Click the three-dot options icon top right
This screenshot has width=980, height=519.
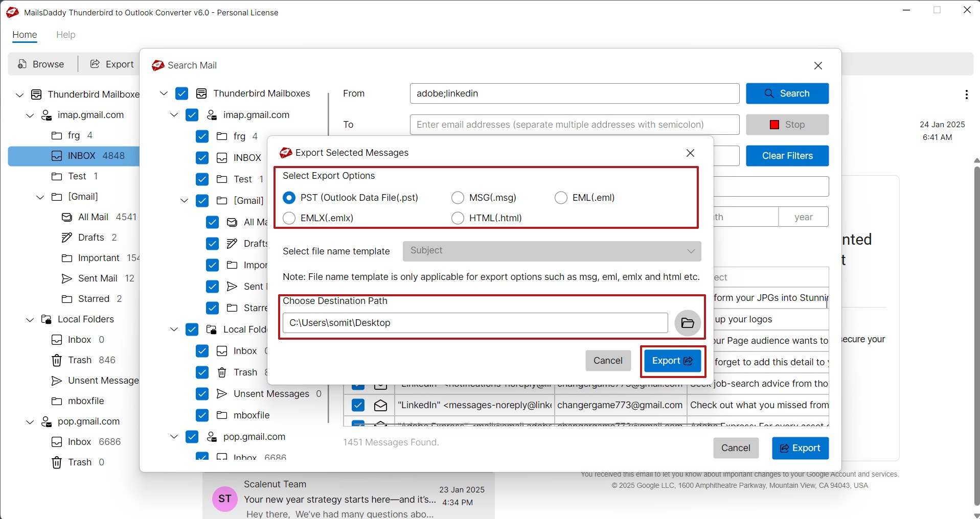[966, 95]
